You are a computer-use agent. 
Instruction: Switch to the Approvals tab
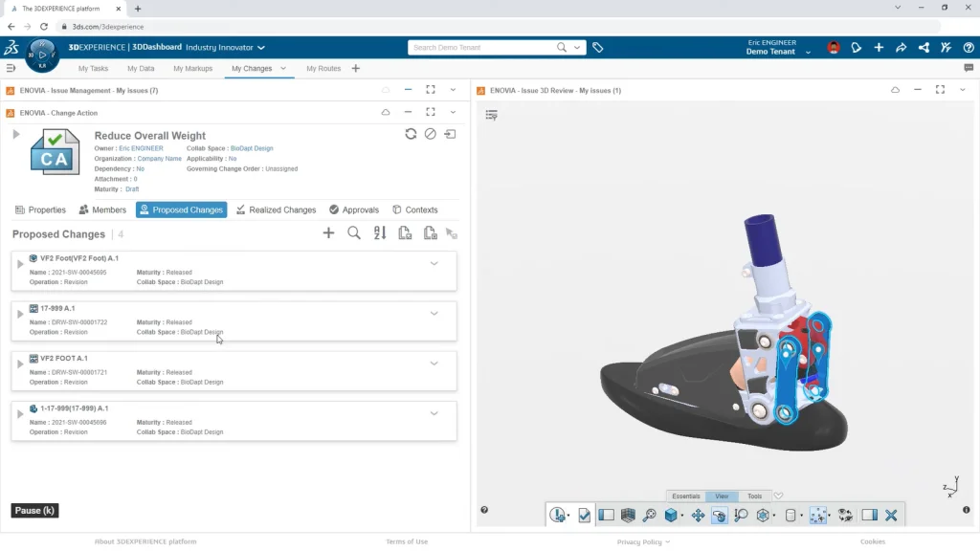[354, 209]
